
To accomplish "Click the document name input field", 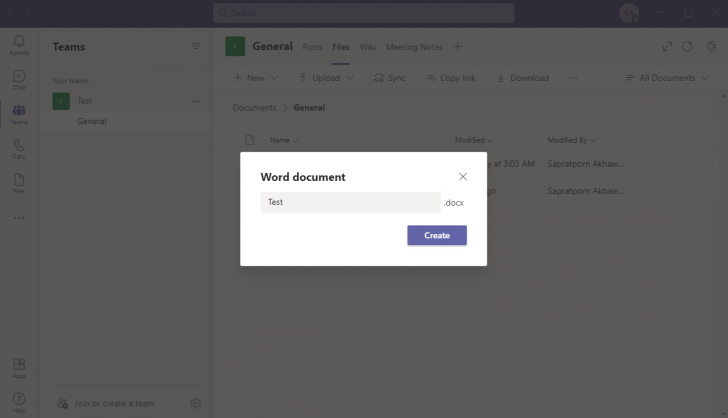I will [351, 202].
